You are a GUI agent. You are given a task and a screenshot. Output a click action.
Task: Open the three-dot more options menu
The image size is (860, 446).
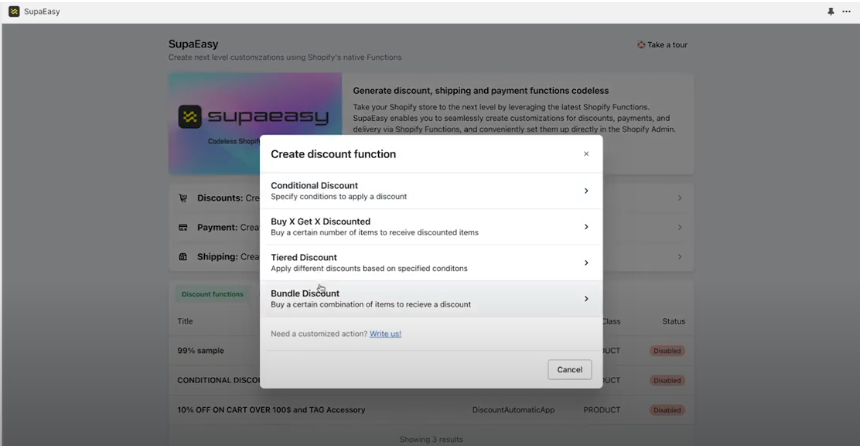coord(846,12)
